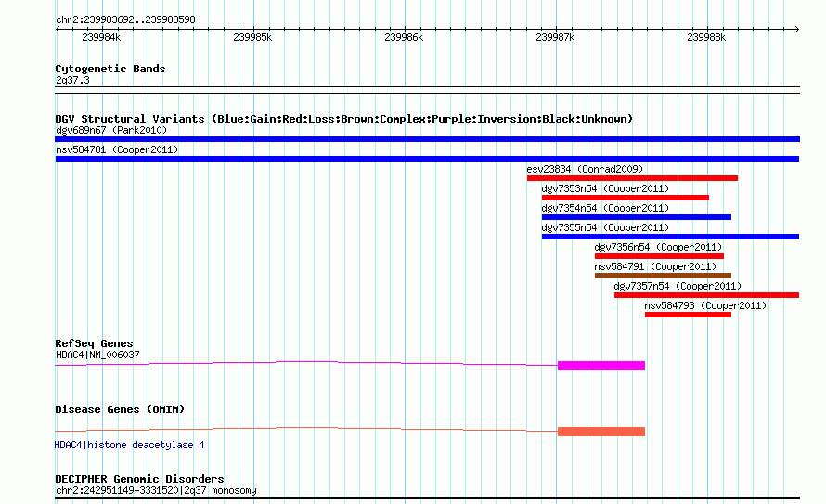This screenshot has width=826, height=504.
Task: Click the DGV Structural Variants track heading
Action: pyautogui.click(x=344, y=119)
